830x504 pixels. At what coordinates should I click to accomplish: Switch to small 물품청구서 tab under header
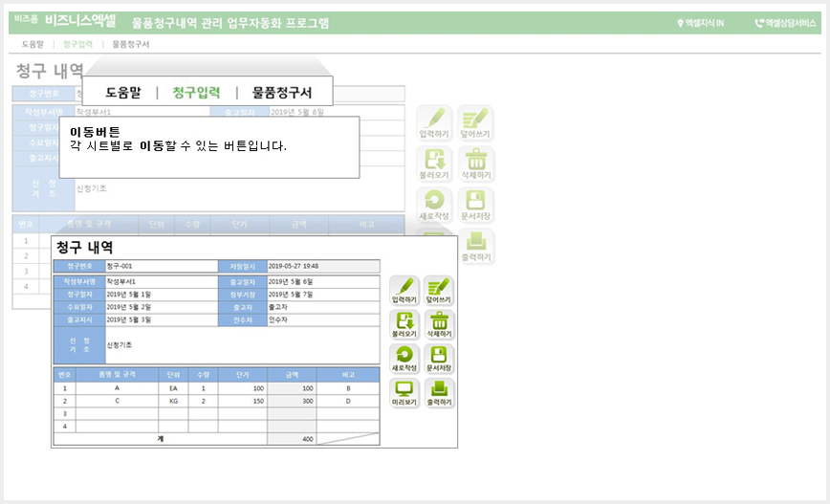pos(131,44)
